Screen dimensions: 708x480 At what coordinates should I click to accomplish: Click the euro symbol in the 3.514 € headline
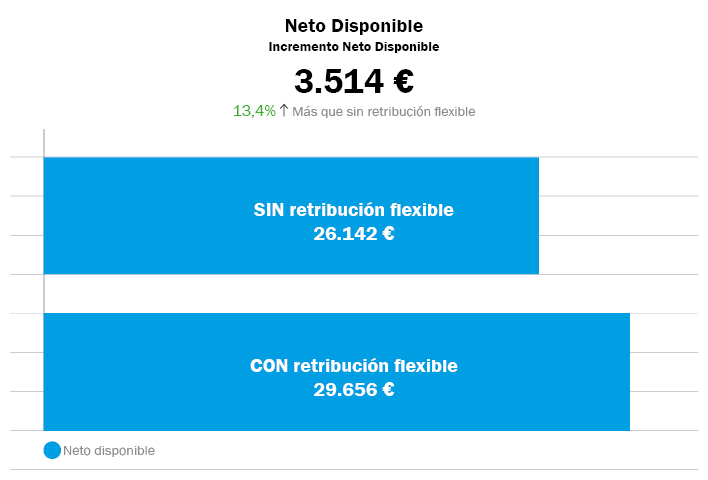pyautogui.click(x=403, y=81)
